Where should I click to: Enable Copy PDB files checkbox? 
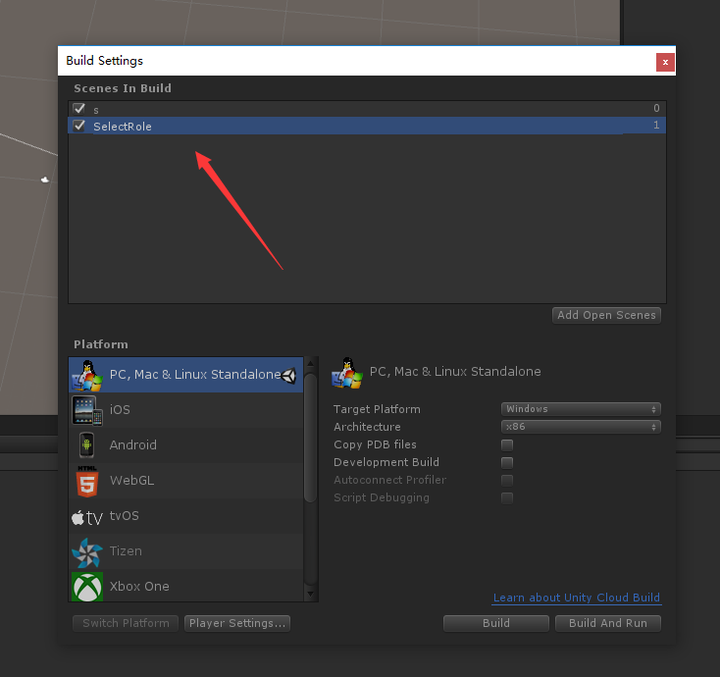507,445
